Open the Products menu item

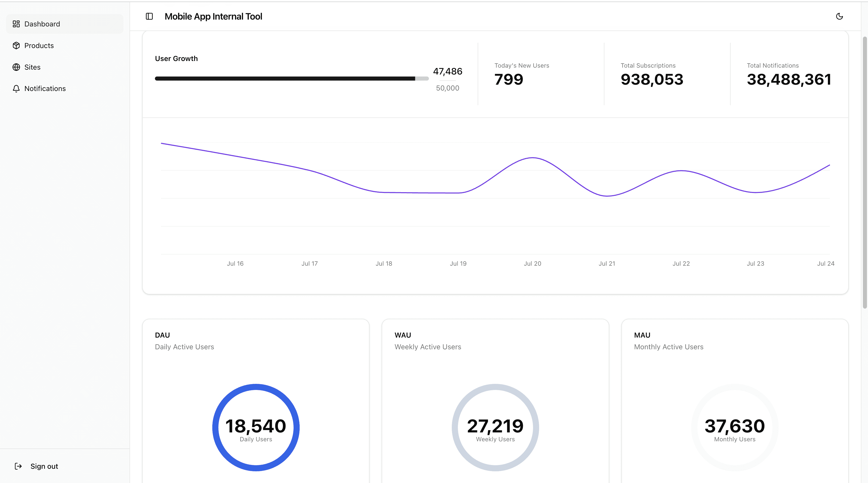click(39, 46)
